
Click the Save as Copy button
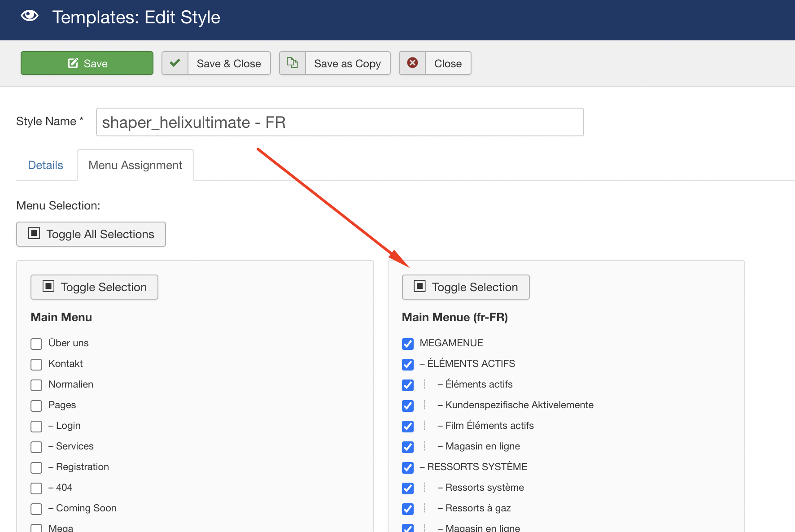347,63
